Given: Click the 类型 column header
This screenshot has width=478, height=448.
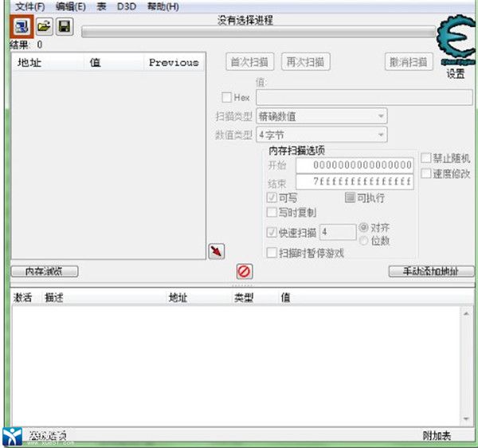Looking at the screenshot, I should [244, 297].
